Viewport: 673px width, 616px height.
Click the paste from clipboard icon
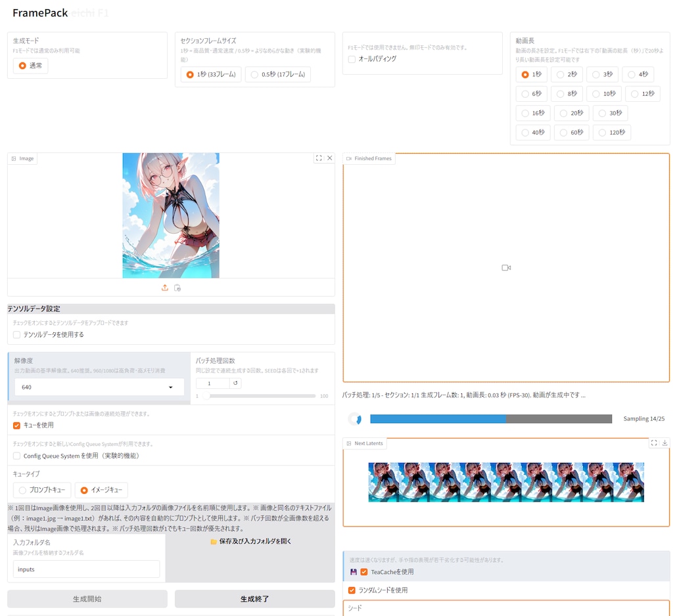click(x=177, y=288)
